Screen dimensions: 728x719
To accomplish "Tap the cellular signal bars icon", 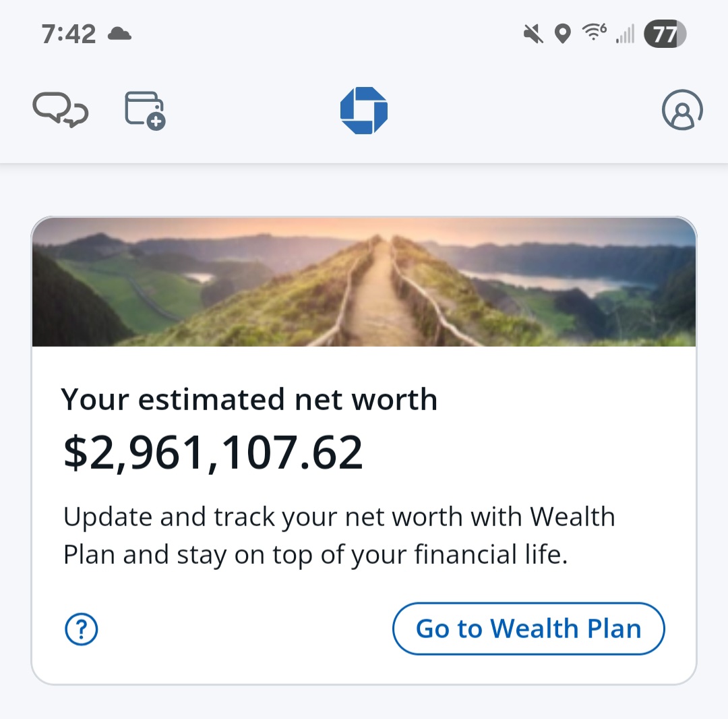I will (x=625, y=34).
